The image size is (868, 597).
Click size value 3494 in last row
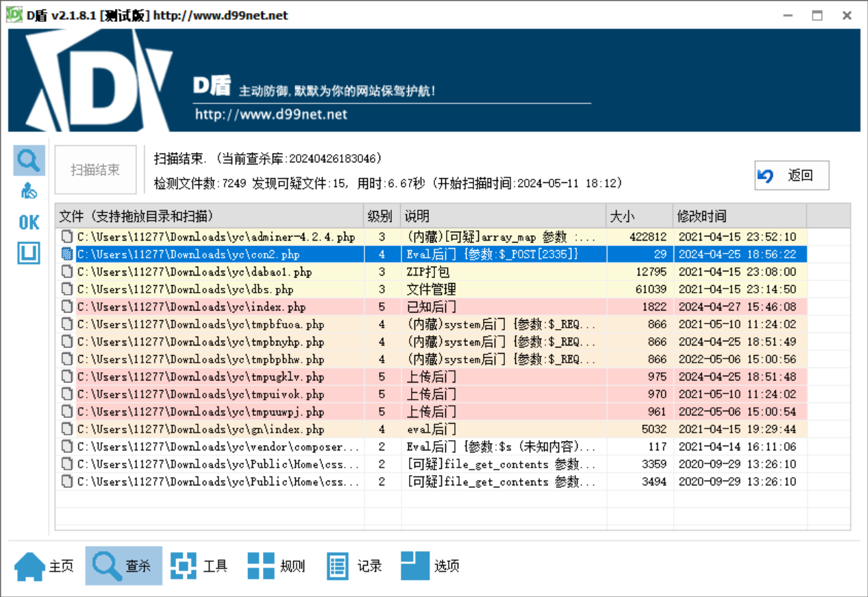[654, 482]
